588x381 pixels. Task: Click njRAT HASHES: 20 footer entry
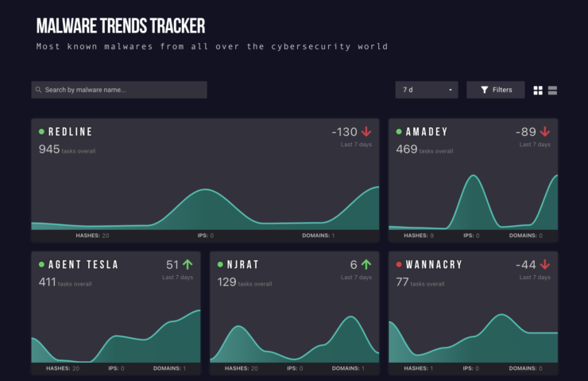coord(241,368)
